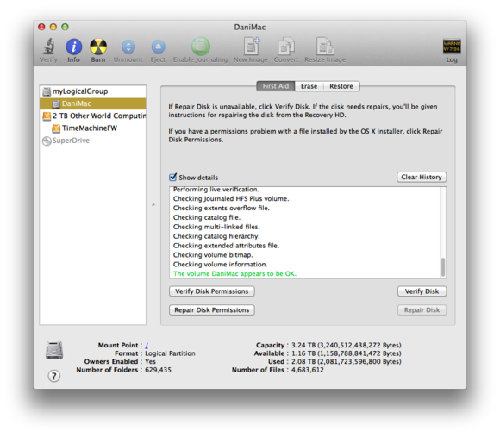Viewport: 499px width, 435px height.
Task: Click the green 'appears to be OK' message
Action: pyautogui.click(x=234, y=274)
